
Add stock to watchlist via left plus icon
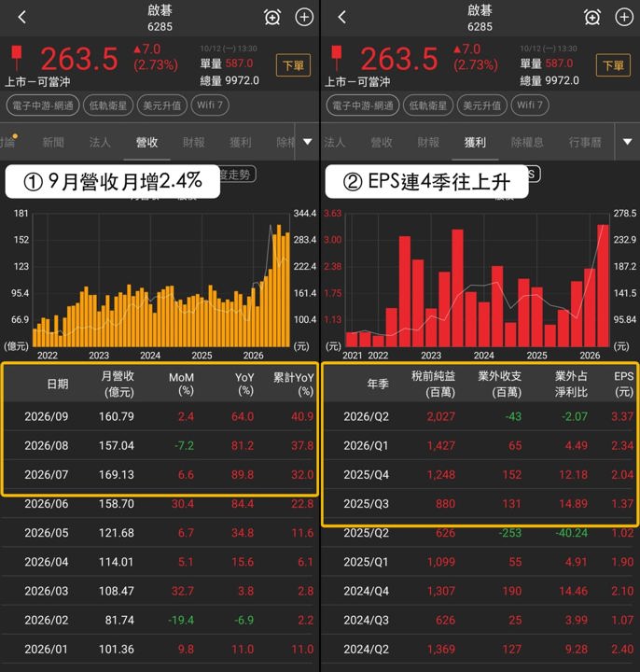(304, 17)
